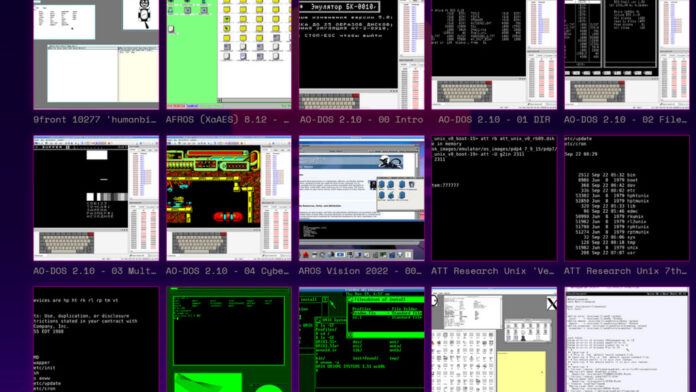696x392 pixels.
Task: Open the AROS Vision 2022 desktop thumbnail
Action: [x=361, y=198]
